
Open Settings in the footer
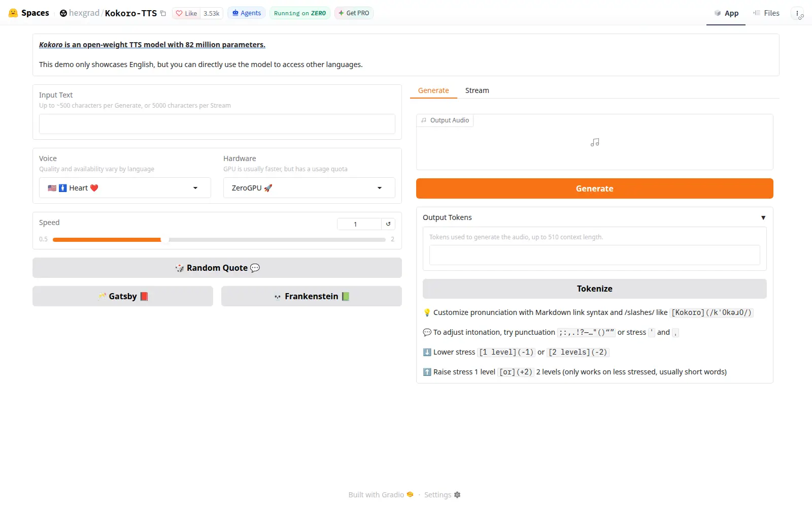443,495
